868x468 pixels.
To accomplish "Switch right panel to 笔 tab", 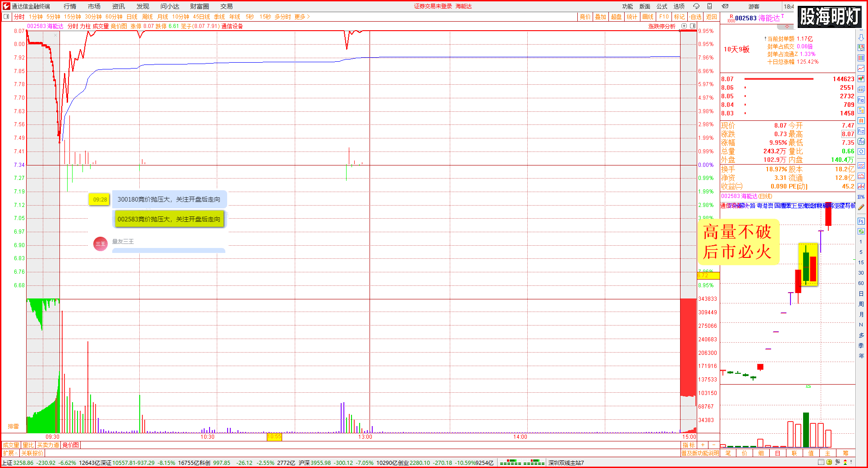I will click(x=728, y=453).
